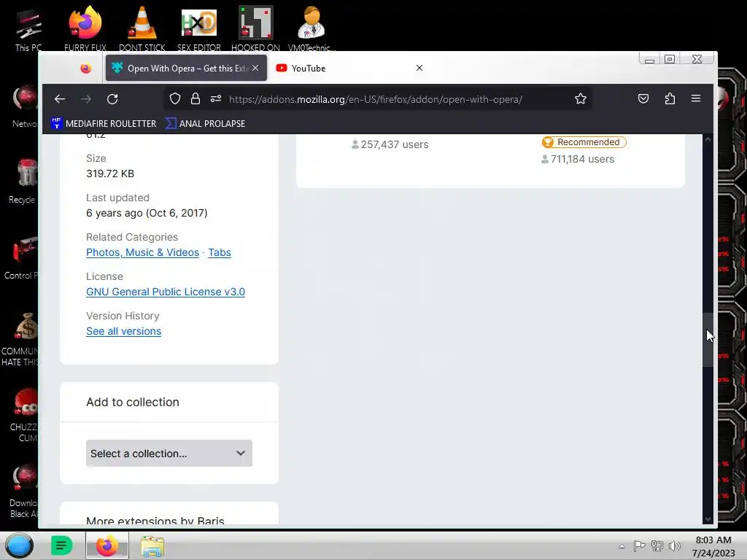This screenshot has height=560, width=747.
Task: Open Network desktop icon
Action: [25, 106]
